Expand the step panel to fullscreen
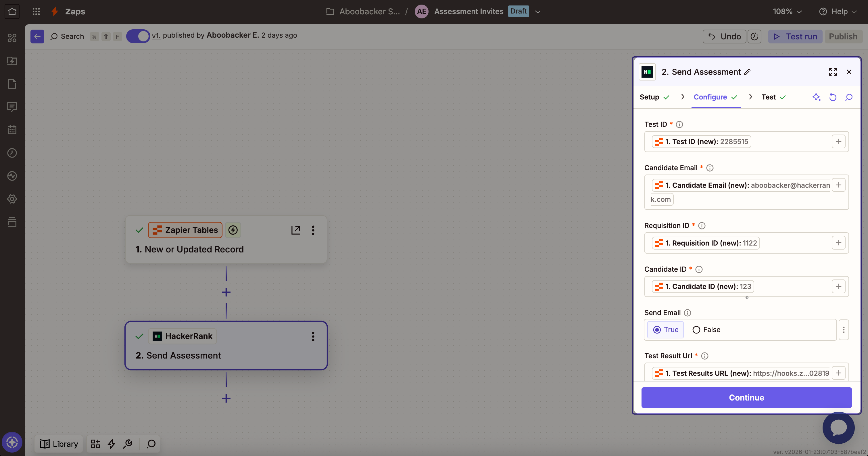The width and height of the screenshot is (868, 456). (833, 72)
